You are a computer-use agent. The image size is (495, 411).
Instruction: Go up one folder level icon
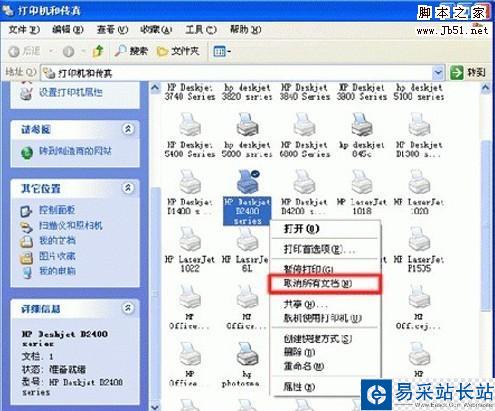click(98, 51)
